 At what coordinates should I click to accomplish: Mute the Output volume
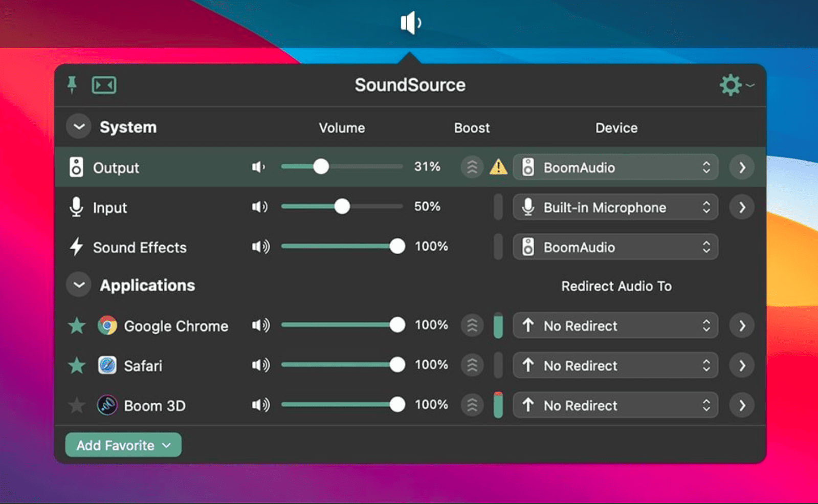point(259,167)
